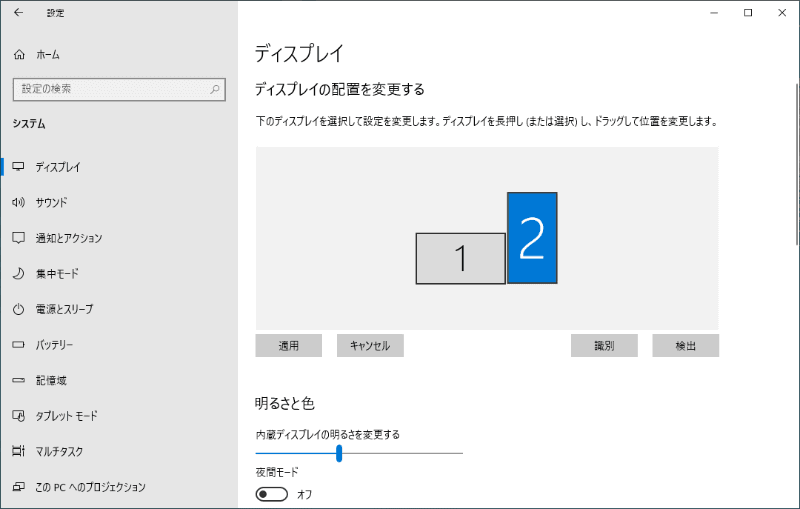Click the マルチタスク icon
800x509 pixels.
[x=18, y=451]
